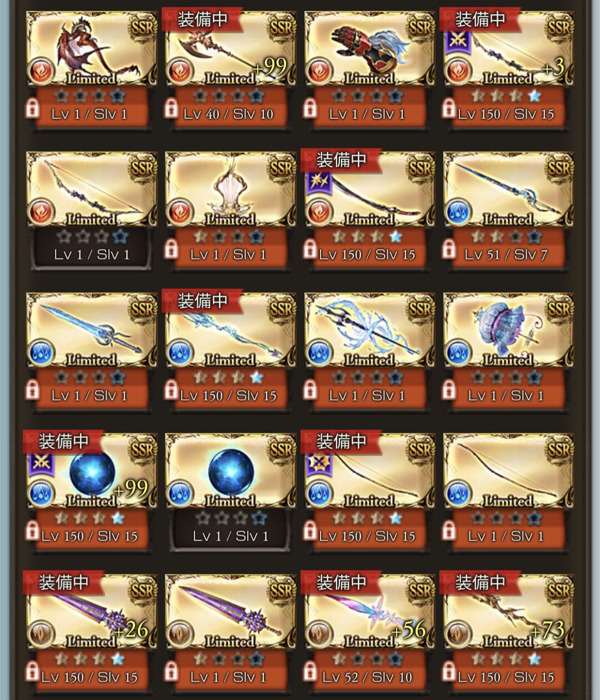Click the lock icon on fire axe
600x700 pixels.
click(x=171, y=108)
